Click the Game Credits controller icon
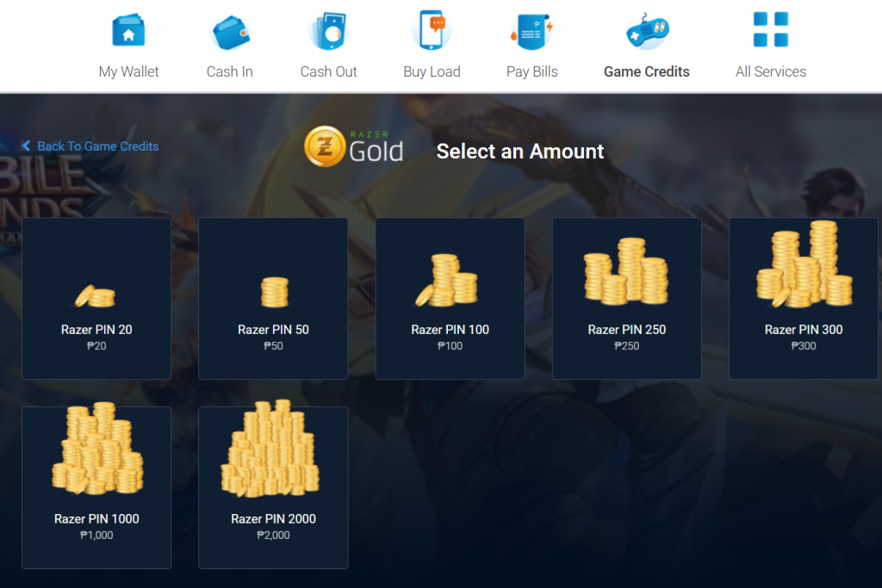 click(647, 31)
